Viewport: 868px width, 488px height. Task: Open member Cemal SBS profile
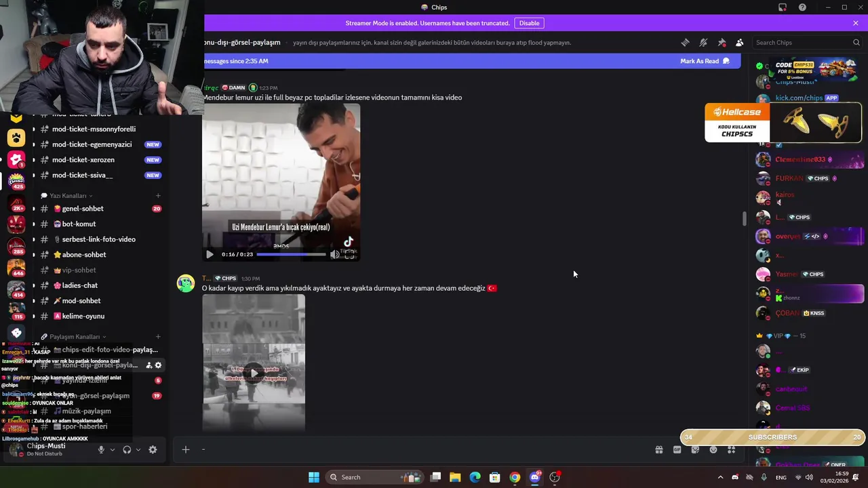808,408
